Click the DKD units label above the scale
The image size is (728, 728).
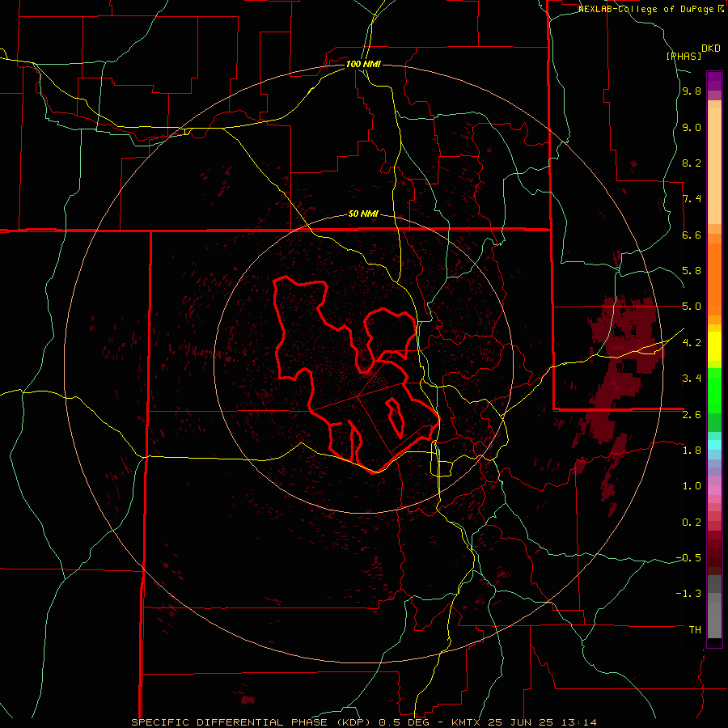click(x=711, y=49)
